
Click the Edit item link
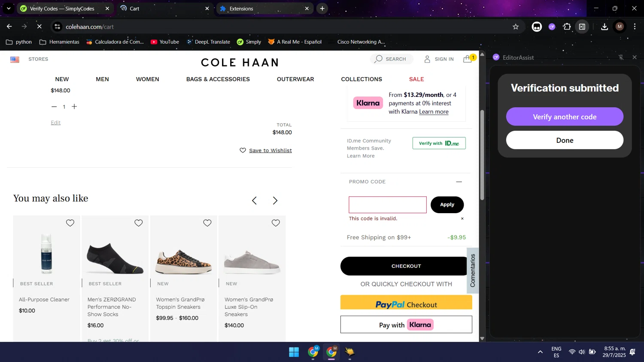56,123
